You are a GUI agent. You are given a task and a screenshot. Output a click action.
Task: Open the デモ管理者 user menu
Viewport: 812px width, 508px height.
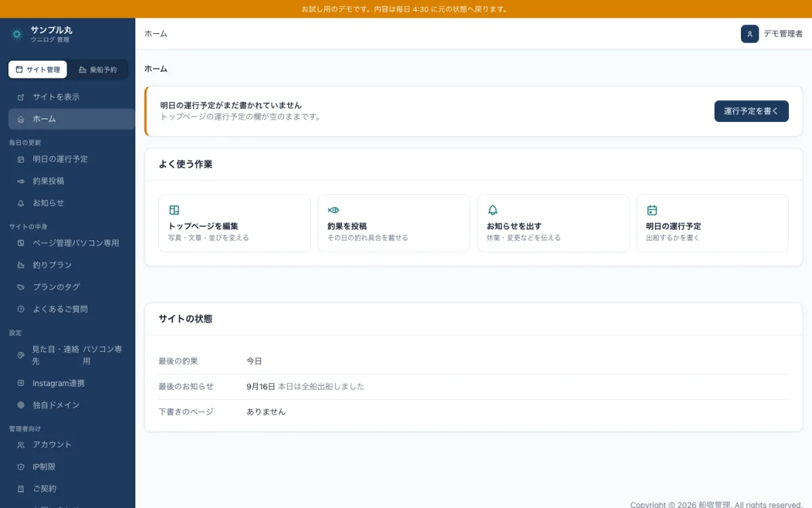coord(772,34)
